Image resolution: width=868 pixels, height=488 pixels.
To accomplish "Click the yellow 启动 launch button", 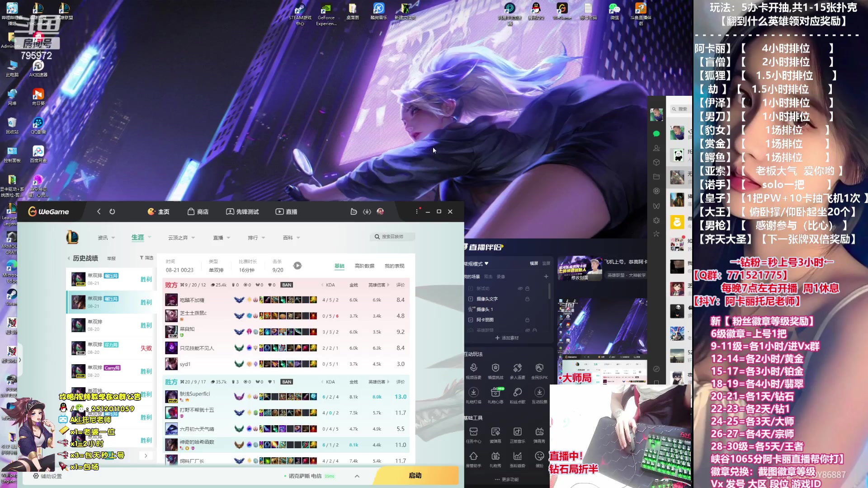I will coord(415,475).
